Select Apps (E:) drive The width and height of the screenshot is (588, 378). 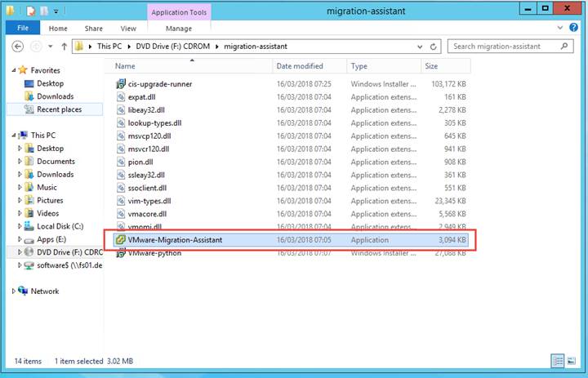[x=51, y=239]
